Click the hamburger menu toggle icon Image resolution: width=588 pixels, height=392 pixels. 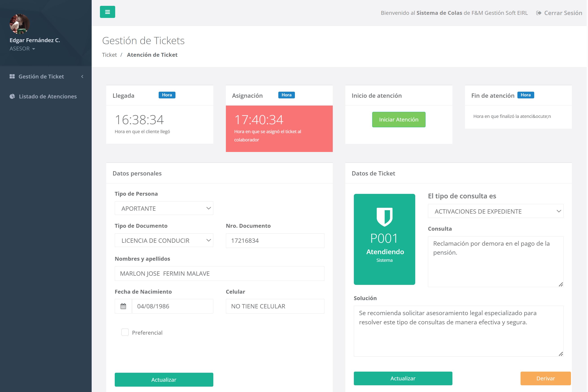pyautogui.click(x=108, y=12)
